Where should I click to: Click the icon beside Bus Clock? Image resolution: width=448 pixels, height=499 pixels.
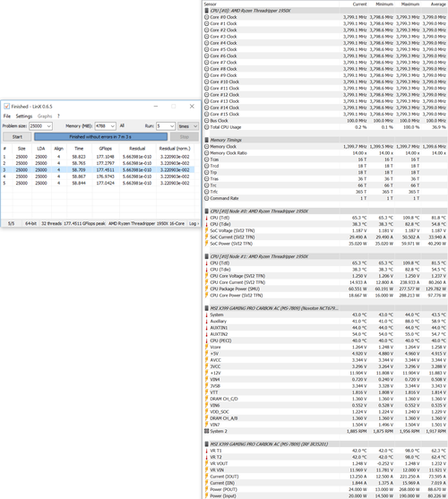[x=206, y=121]
